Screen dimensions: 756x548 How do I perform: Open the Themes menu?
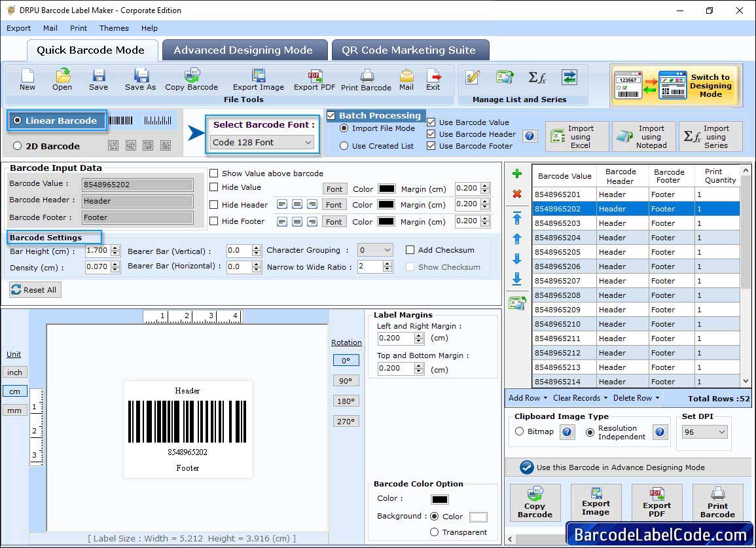(115, 28)
